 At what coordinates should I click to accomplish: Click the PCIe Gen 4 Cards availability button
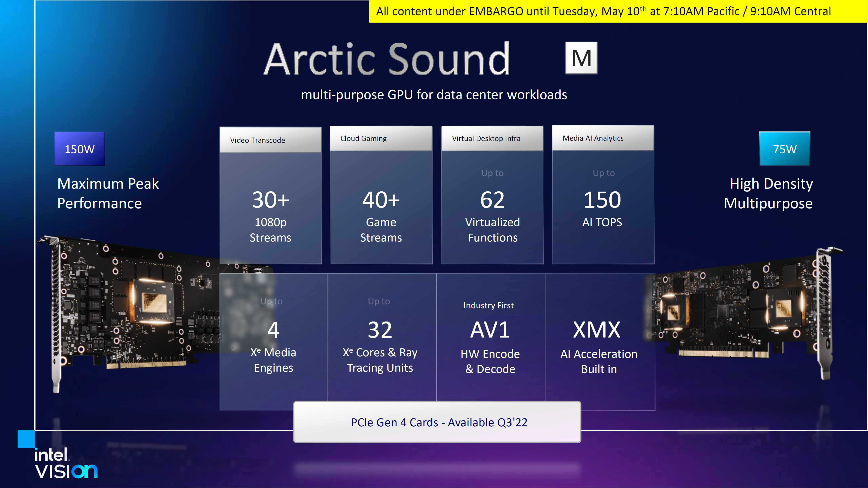437,422
